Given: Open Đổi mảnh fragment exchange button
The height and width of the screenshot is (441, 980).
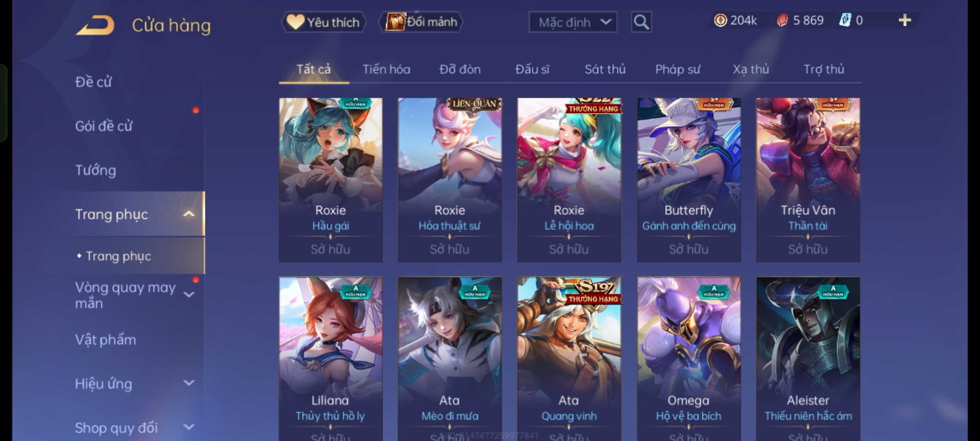Looking at the screenshot, I should point(421,22).
